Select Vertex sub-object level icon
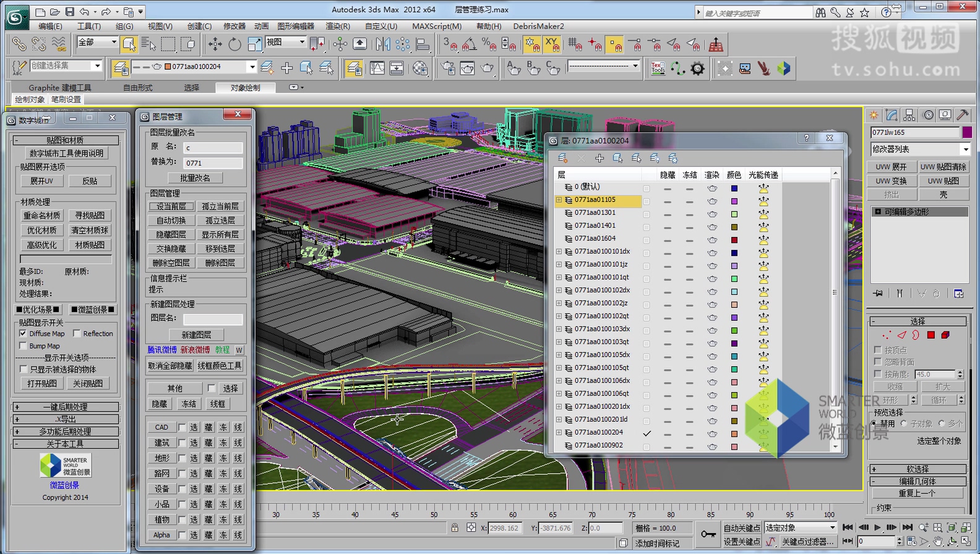This screenshot has width=980, height=554. point(887,335)
